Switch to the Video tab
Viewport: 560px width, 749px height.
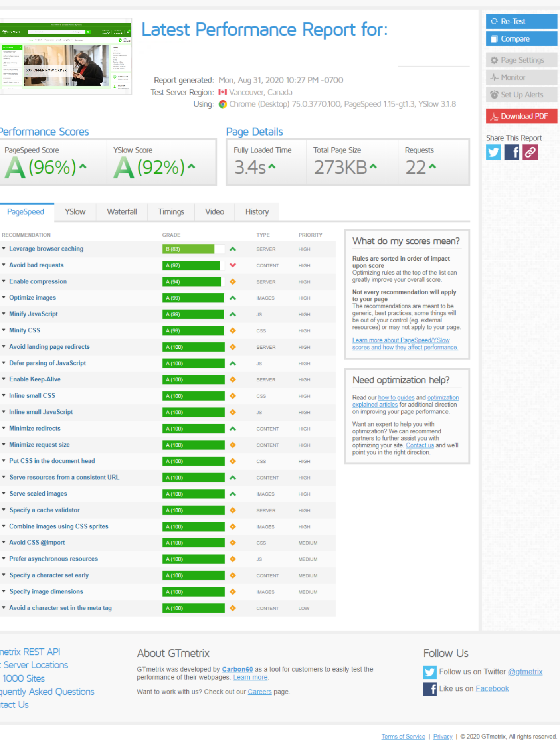214,212
